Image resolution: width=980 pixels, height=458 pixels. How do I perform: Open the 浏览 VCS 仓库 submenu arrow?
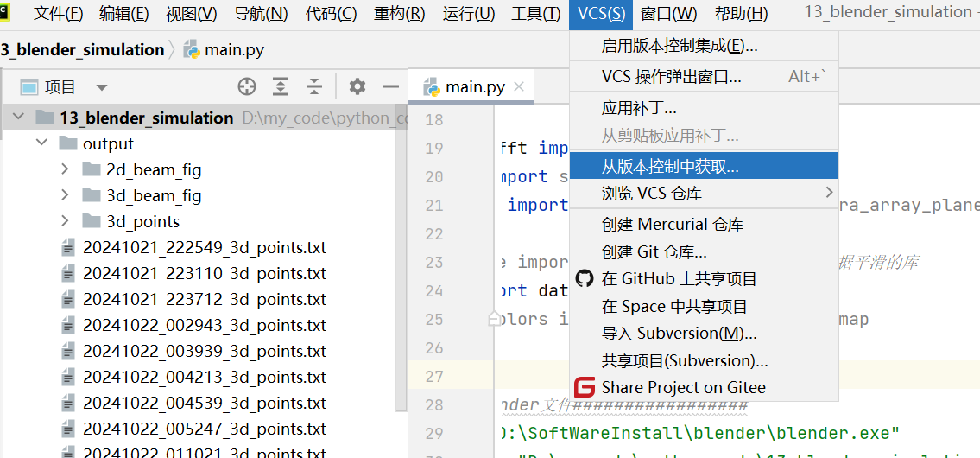(x=830, y=192)
